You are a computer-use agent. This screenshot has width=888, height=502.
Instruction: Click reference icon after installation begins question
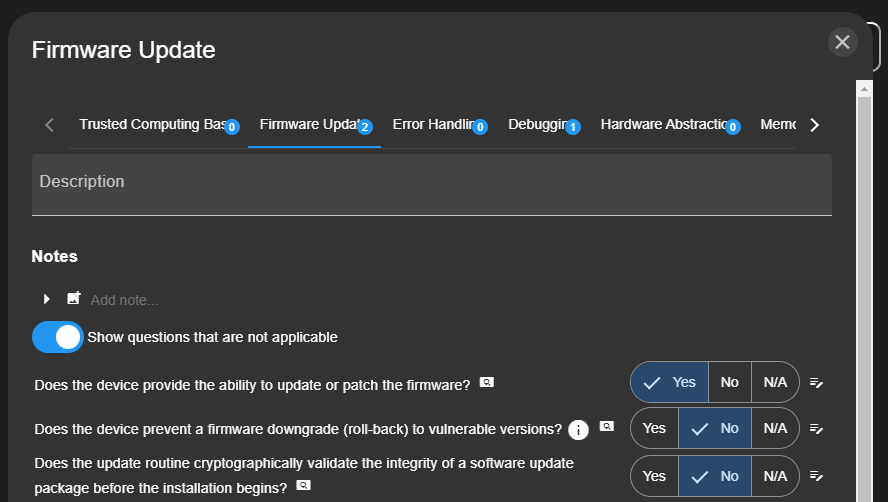point(303,486)
